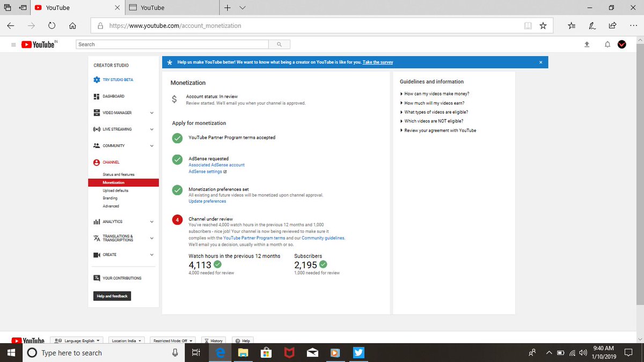Open the reading view book icon
Screen dimensions: 644x362
coord(528,25)
